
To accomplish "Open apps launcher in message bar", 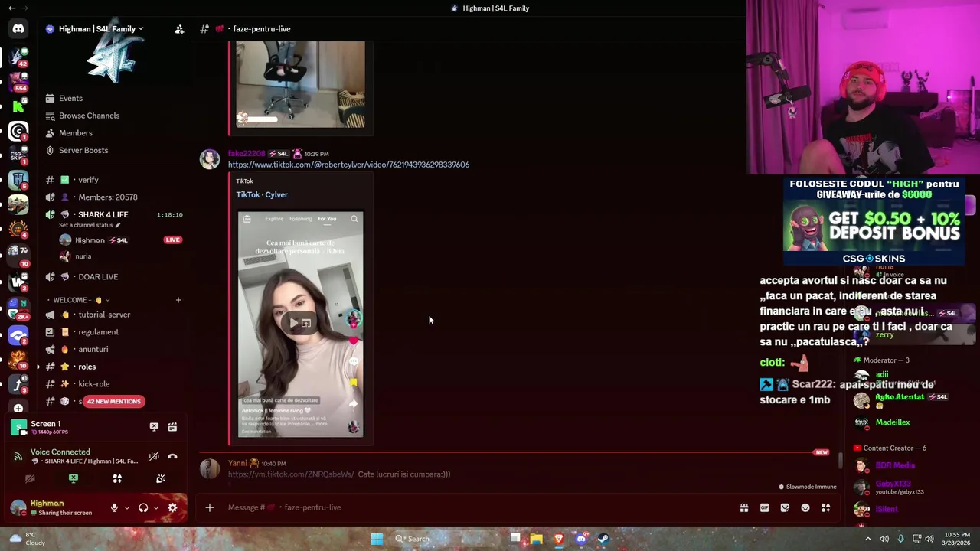I will point(825,507).
